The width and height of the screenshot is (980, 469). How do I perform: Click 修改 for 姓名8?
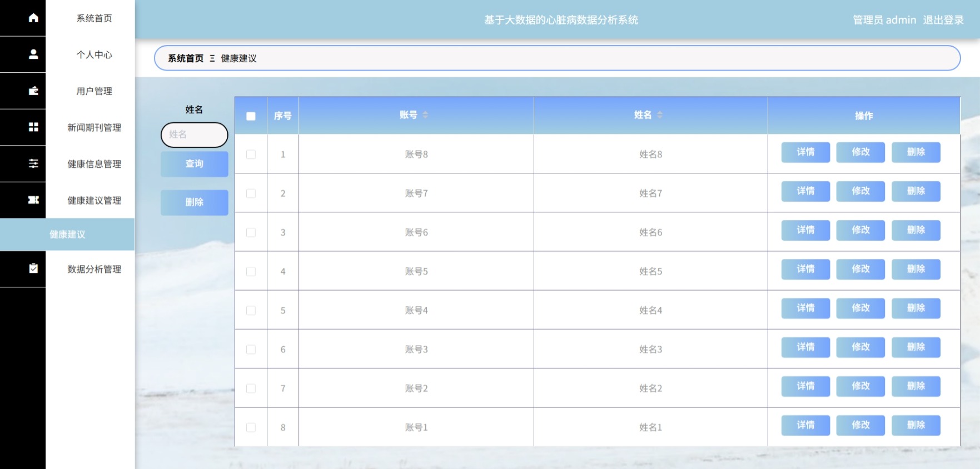(x=860, y=152)
